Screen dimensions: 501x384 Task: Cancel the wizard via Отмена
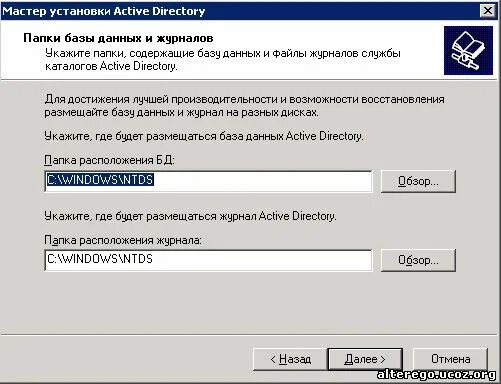(x=450, y=359)
